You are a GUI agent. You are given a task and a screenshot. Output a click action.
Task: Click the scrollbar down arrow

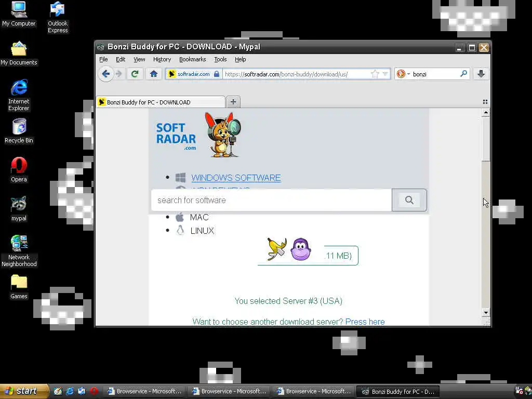(486, 312)
